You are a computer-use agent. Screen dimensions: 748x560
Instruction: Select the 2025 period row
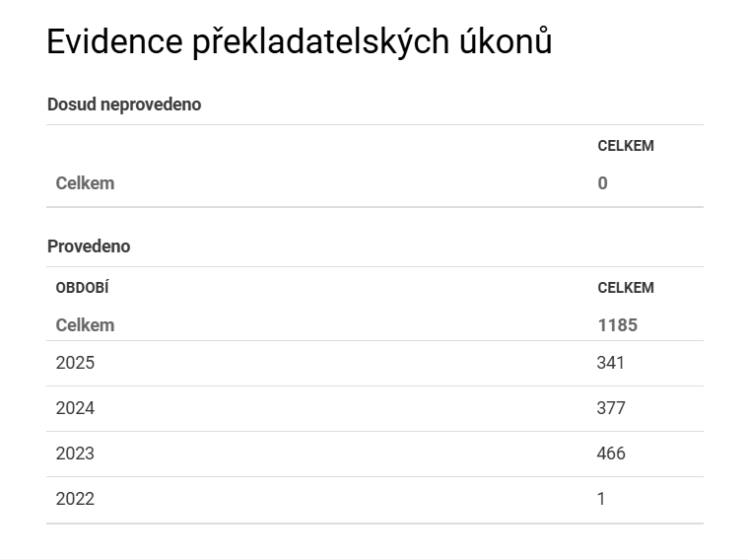pyautogui.click(x=374, y=363)
